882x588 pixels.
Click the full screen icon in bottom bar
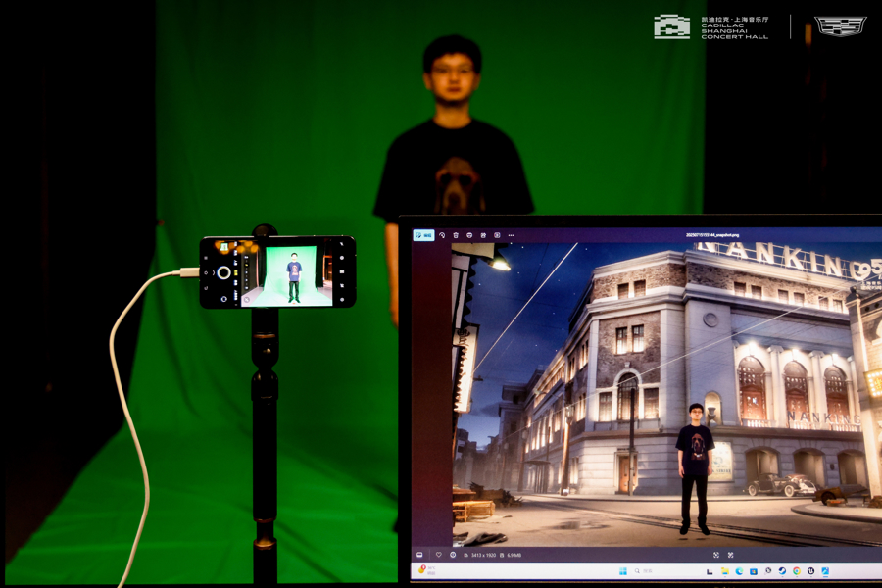click(731, 555)
